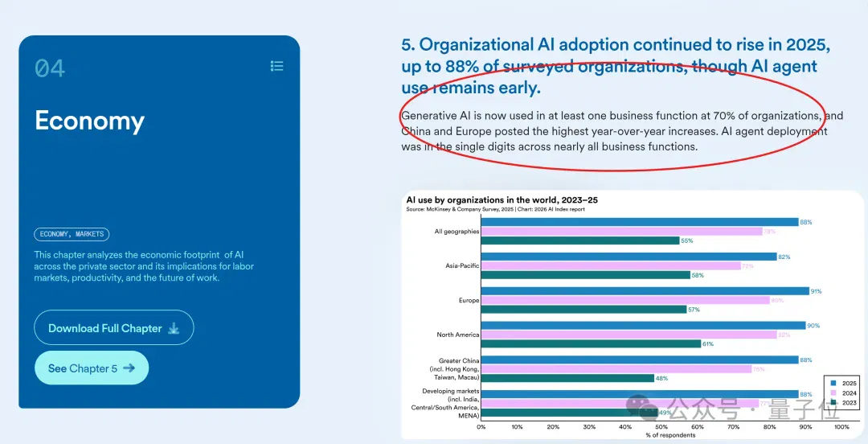Click the North America axis label
Screen dimensions: 868x444
[x=458, y=335]
